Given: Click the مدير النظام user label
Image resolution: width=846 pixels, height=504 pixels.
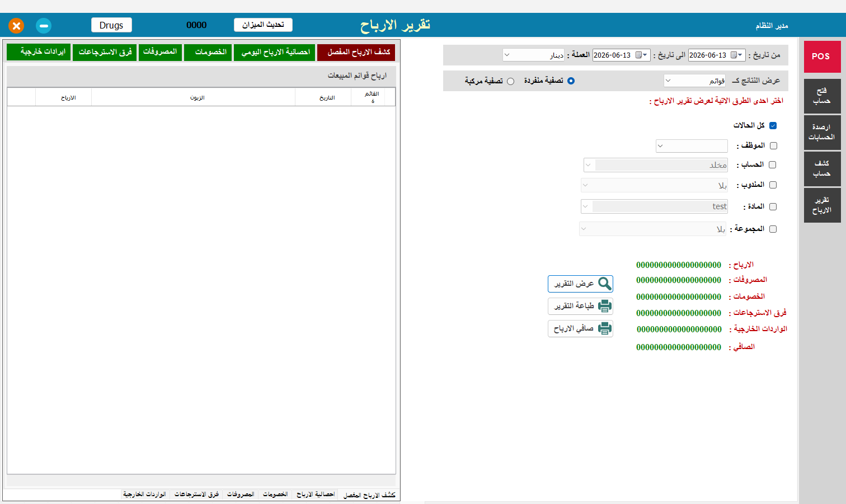Looking at the screenshot, I should (772, 26).
